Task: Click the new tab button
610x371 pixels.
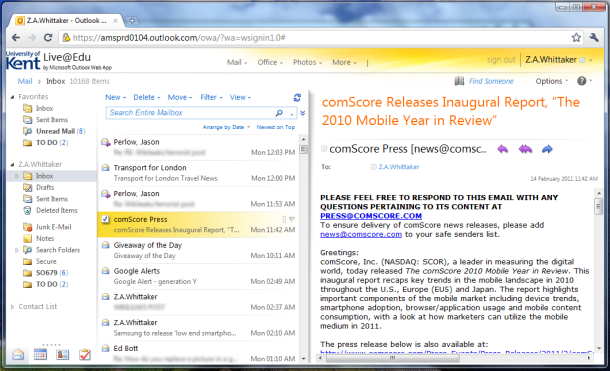Action: click(x=132, y=21)
